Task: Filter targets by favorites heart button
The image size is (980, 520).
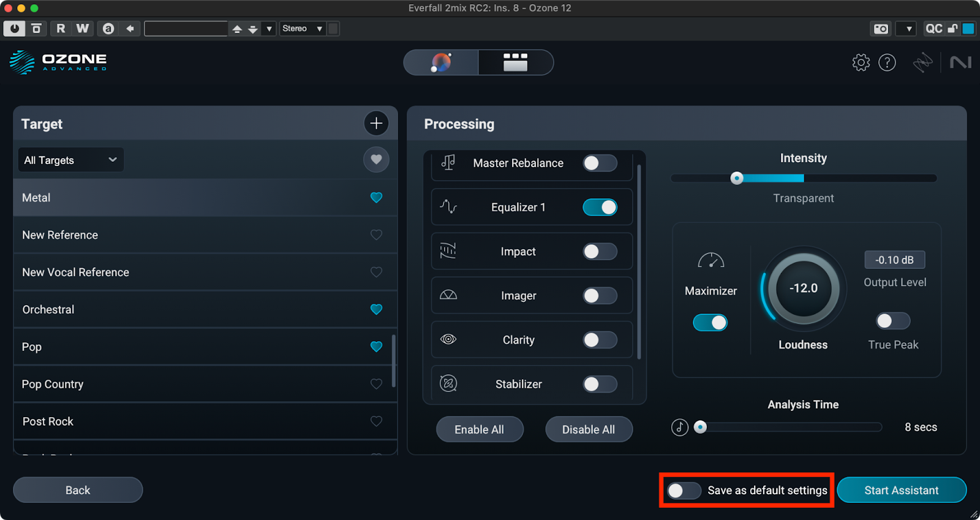Action: [x=376, y=160]
